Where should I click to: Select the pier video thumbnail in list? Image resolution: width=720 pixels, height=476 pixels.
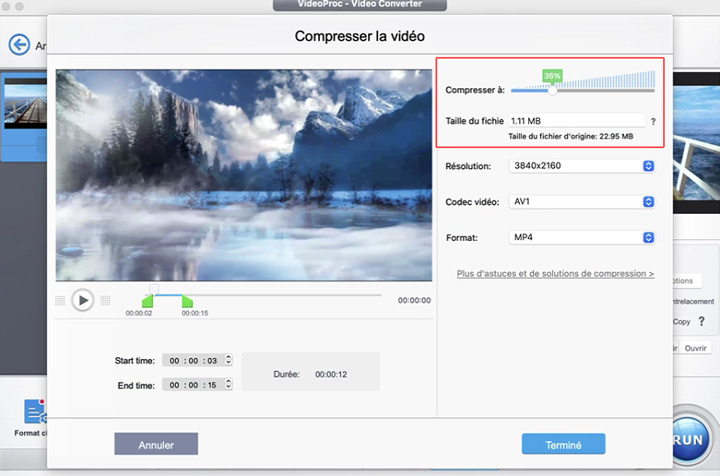25,103
